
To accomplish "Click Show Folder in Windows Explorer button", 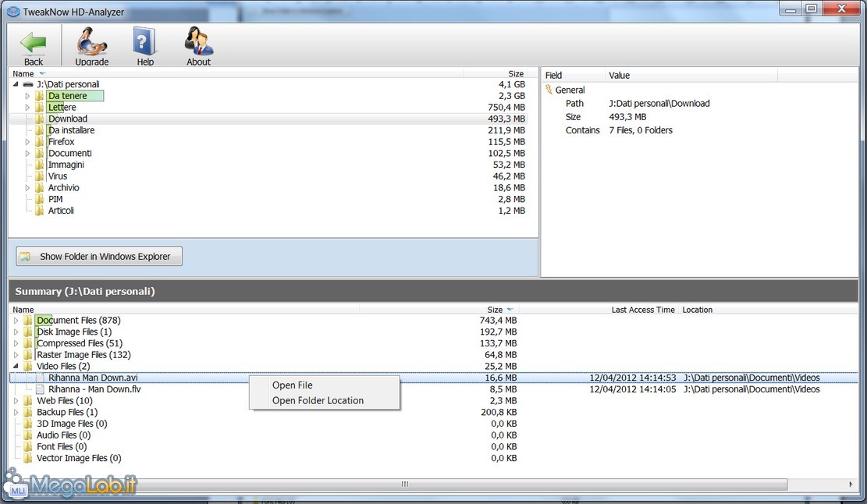I will [99, 257].
